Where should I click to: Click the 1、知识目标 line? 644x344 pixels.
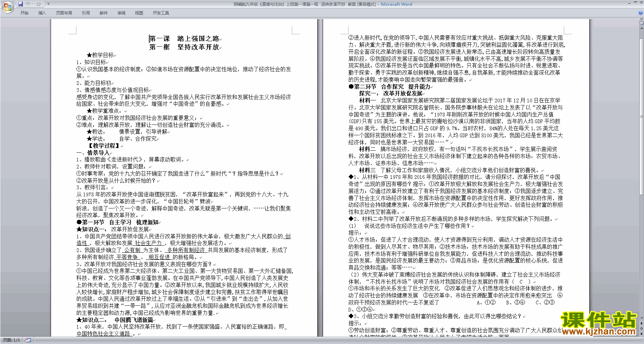pyautogui.click(x=91, y=62)
